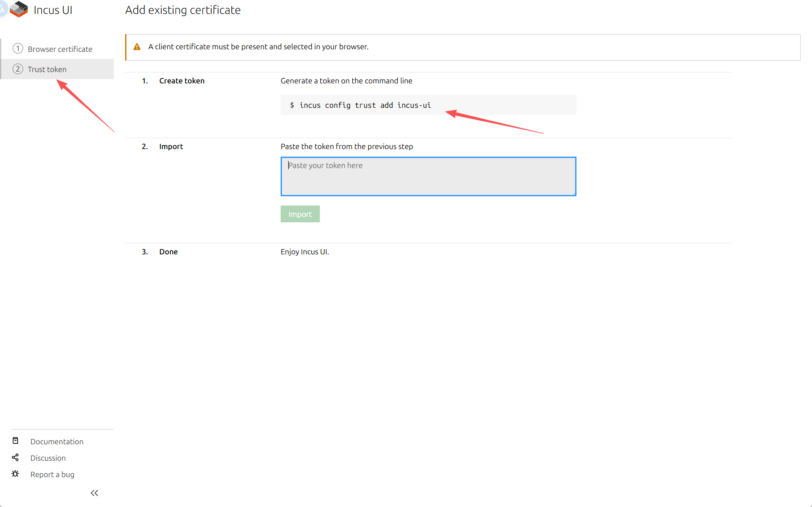Click the Enjoy Incus UI text
This screenshot has width=812, height=507.
tap(305, 252)
